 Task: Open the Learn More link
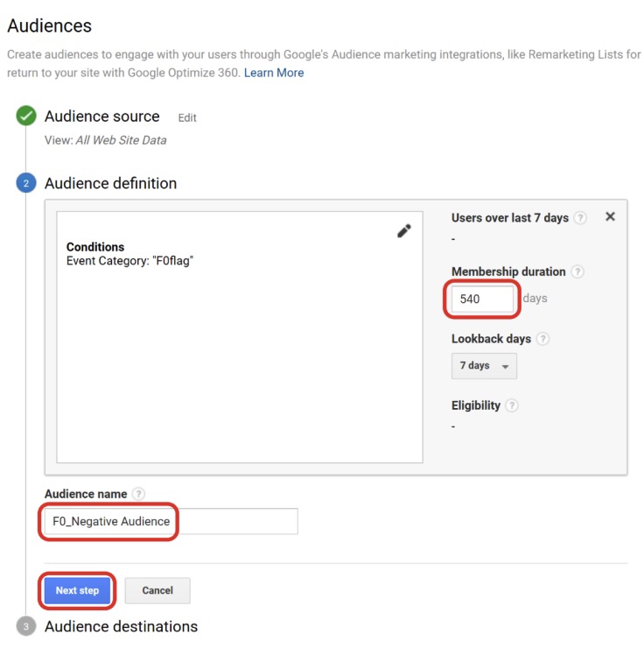coord(274,73)
